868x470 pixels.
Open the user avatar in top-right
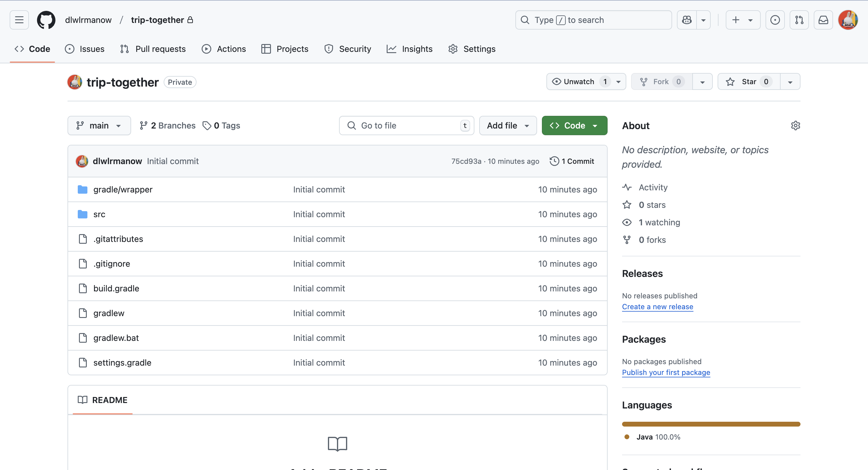[848, 20]
